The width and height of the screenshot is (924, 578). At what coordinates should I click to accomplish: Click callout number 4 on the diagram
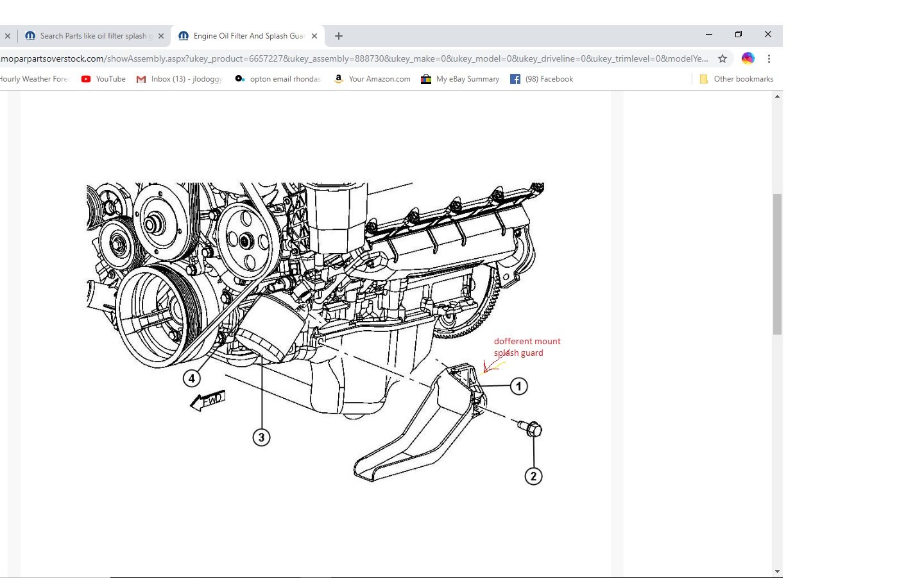click(x=192, y=378)
